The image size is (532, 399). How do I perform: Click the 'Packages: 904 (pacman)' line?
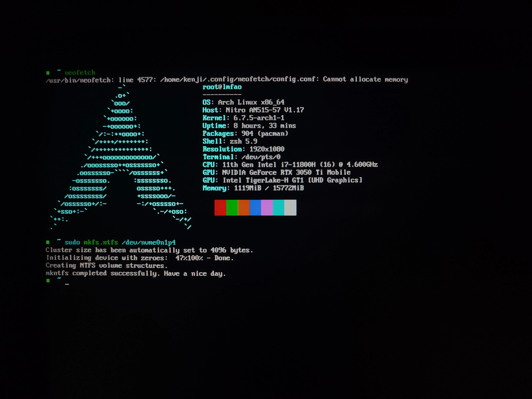click(245, 134)
